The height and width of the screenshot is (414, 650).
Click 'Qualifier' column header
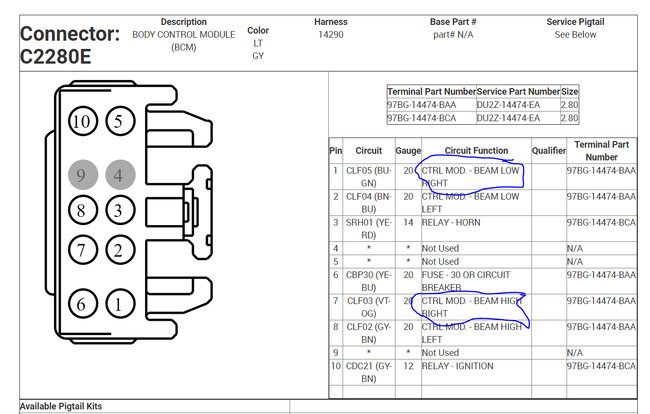[x=549, y=151]
